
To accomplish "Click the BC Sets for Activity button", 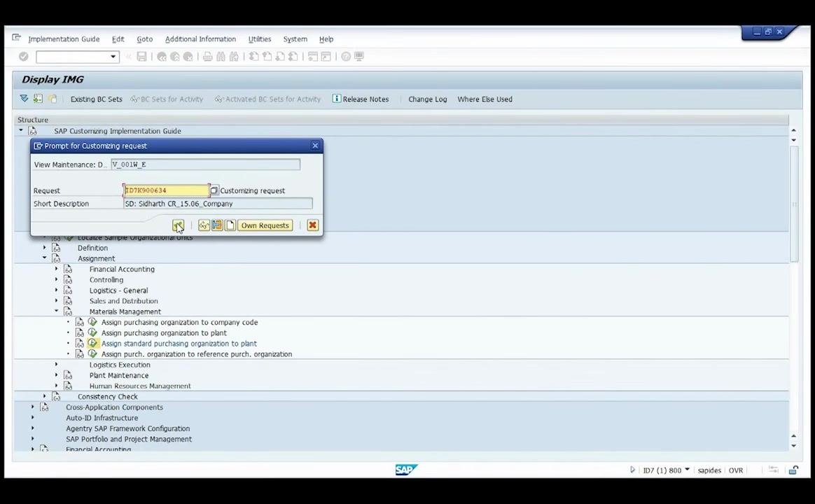I will 167,99.
